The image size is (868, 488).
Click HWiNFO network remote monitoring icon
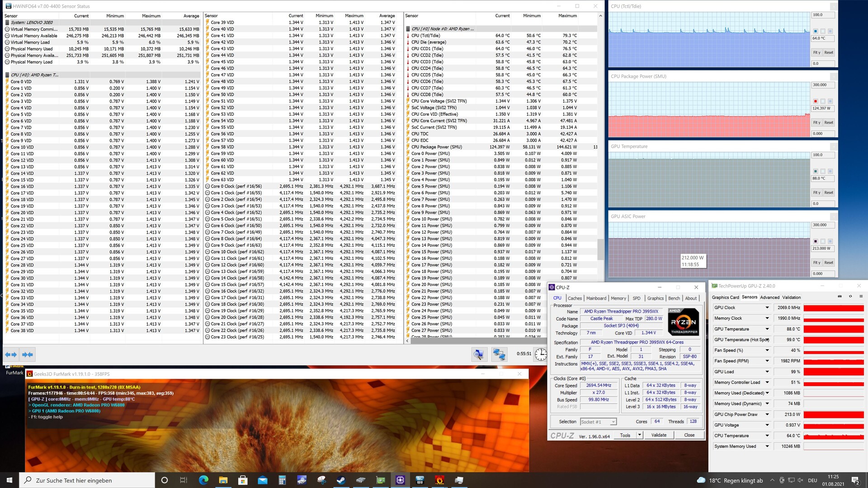click(x=499, y=354)
